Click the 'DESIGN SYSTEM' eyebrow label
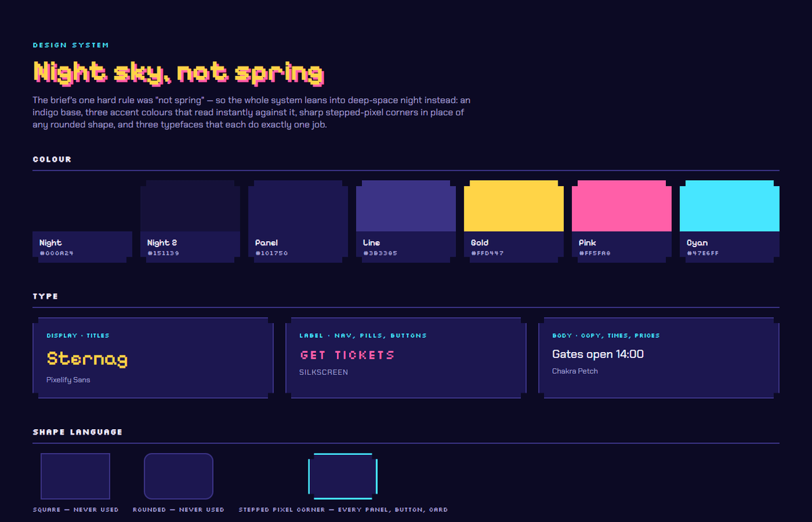Screen dimensions: 812x522 click(x=71, y=45)
